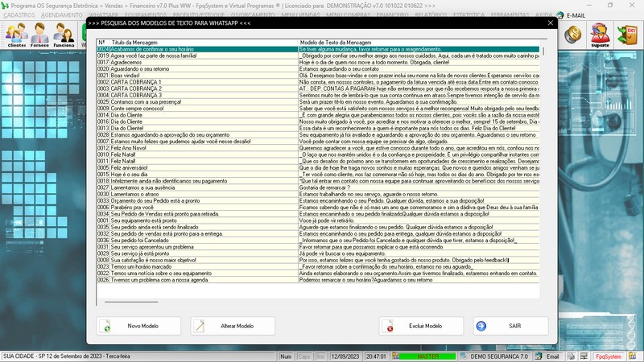This screenshot has width=644, height=362.
Task: Select row 0024 Acabamos de confirmar o seu horário
Action: tap(318, 49)
